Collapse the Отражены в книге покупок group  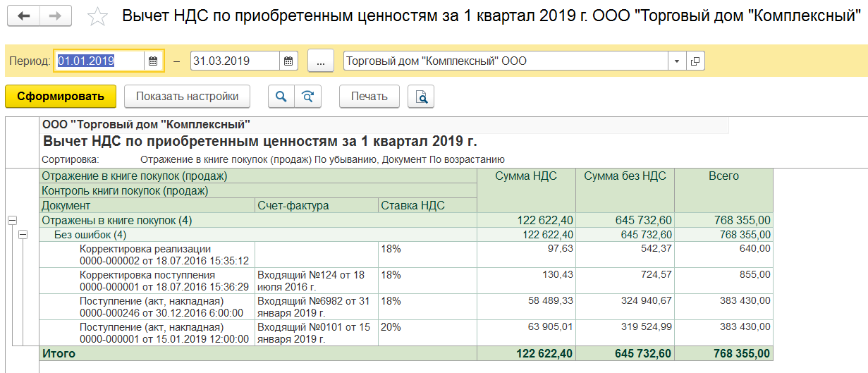tap(11, 221)
